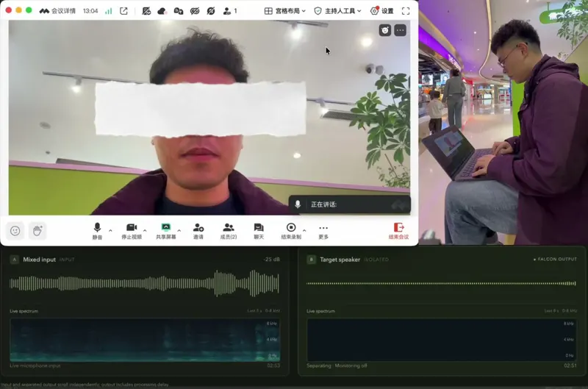Open the cloud recording icon in top bar
Viewport: 588px width, 389px height.
pyautogui.click(x=162, y=11)
